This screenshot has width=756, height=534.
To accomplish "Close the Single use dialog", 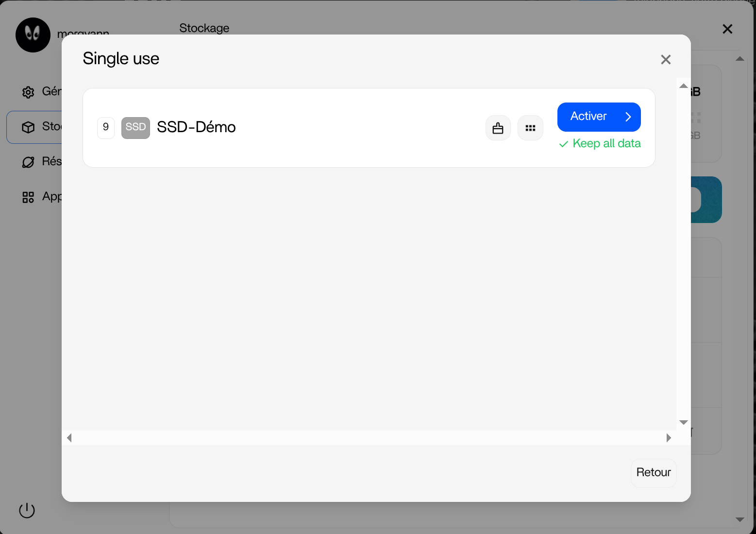I will coord(666,59).
